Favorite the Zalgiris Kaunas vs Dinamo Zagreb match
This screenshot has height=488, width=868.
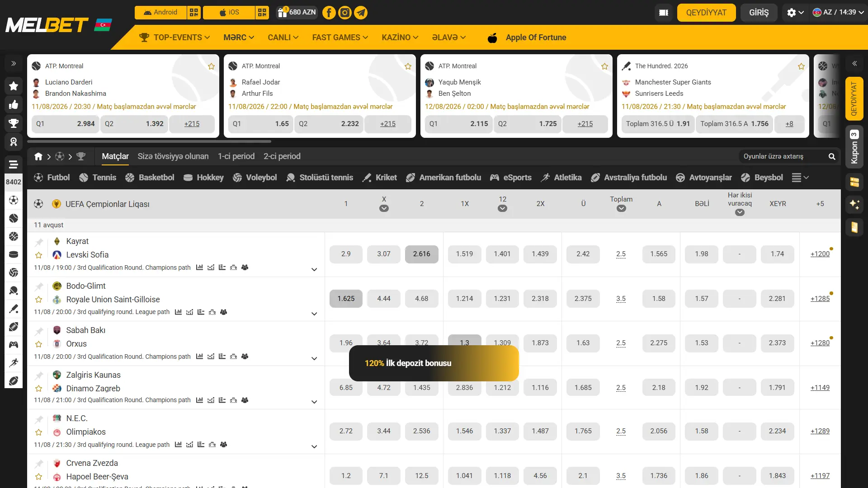tap(39, 389)
